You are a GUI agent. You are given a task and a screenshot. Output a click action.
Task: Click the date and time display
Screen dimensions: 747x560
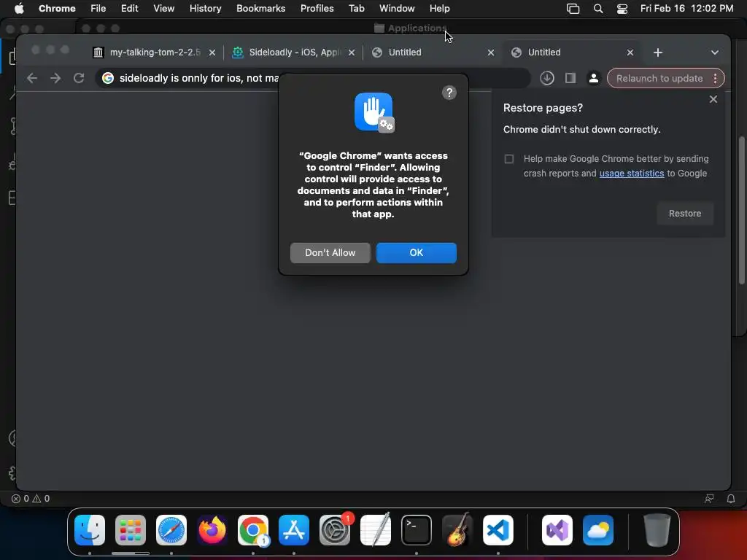(x=686, y=8)
